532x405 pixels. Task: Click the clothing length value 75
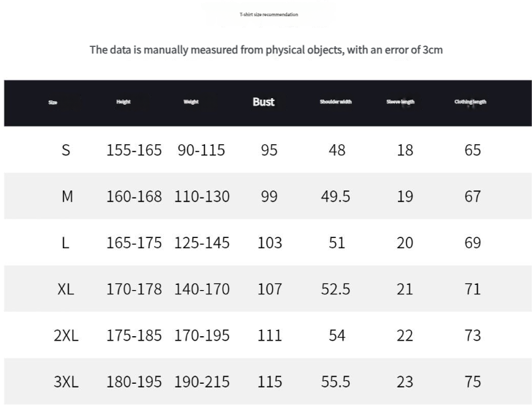[x=473, y=382]
